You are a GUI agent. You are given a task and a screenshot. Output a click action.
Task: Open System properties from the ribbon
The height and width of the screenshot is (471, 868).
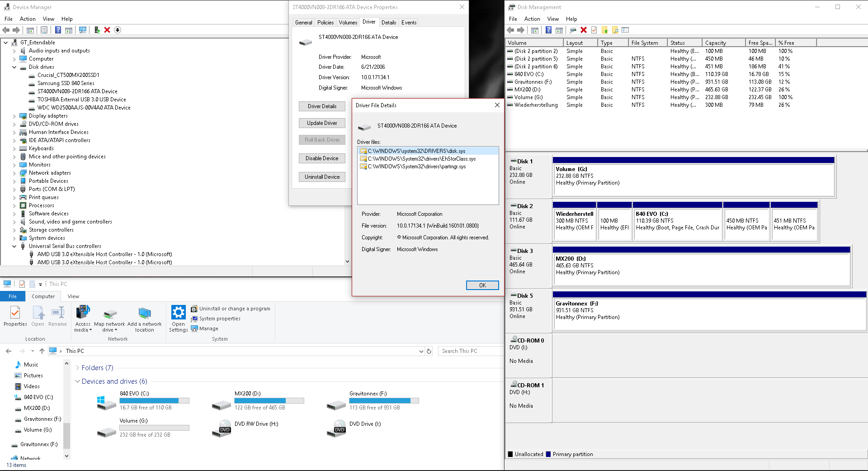[x=216, y=319]
